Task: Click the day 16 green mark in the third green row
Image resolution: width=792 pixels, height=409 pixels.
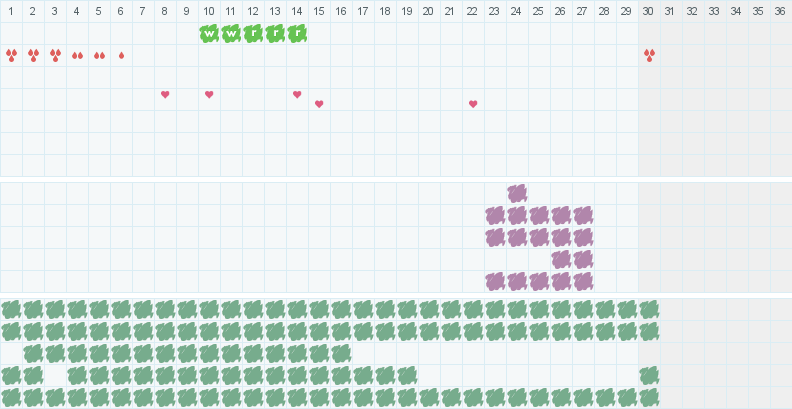Action: click(341, 353)
